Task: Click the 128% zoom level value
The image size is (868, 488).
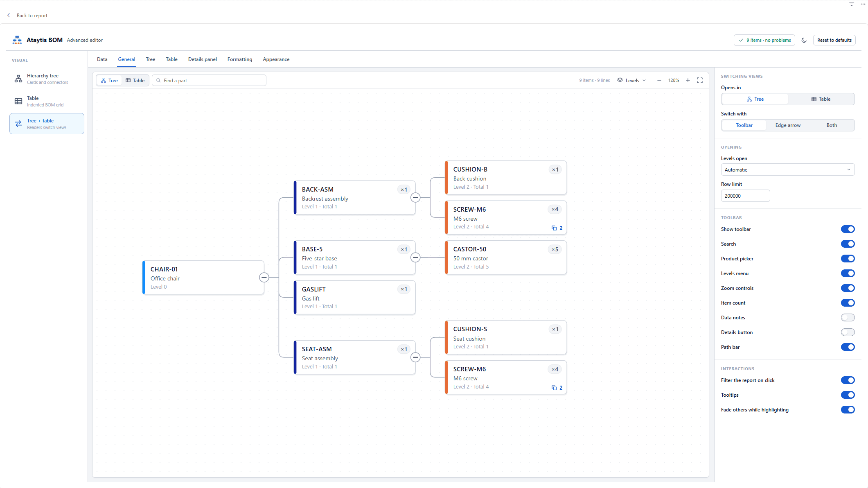Action: click(674, 80)
